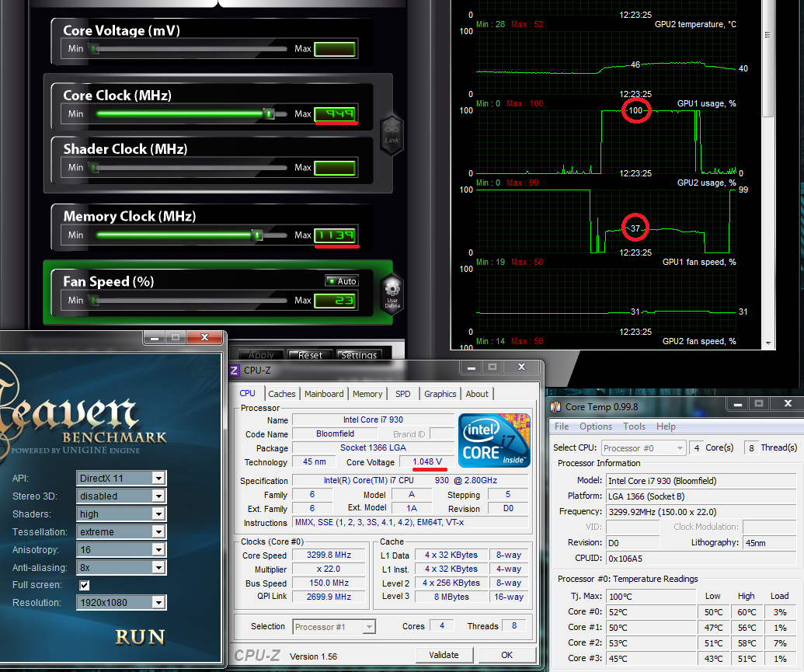804x672 pixels.
Task: Click the Fan Speed slider handle
Action: click(x=94, y=300)
